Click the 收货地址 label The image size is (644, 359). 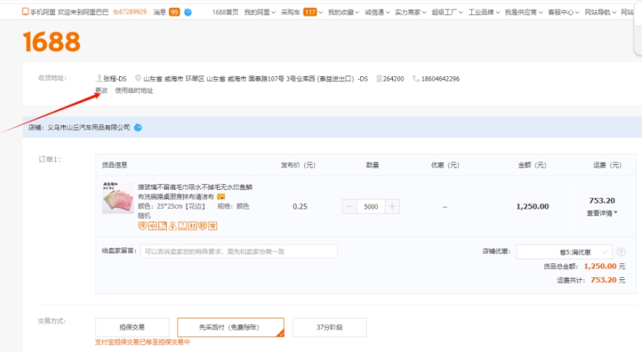52,78
